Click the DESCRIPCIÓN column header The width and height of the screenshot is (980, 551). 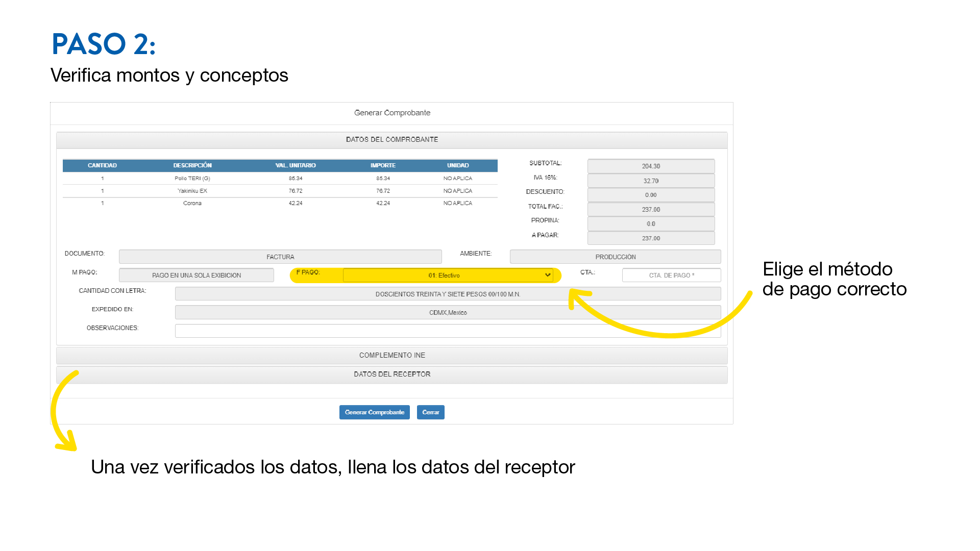[192, 165]
